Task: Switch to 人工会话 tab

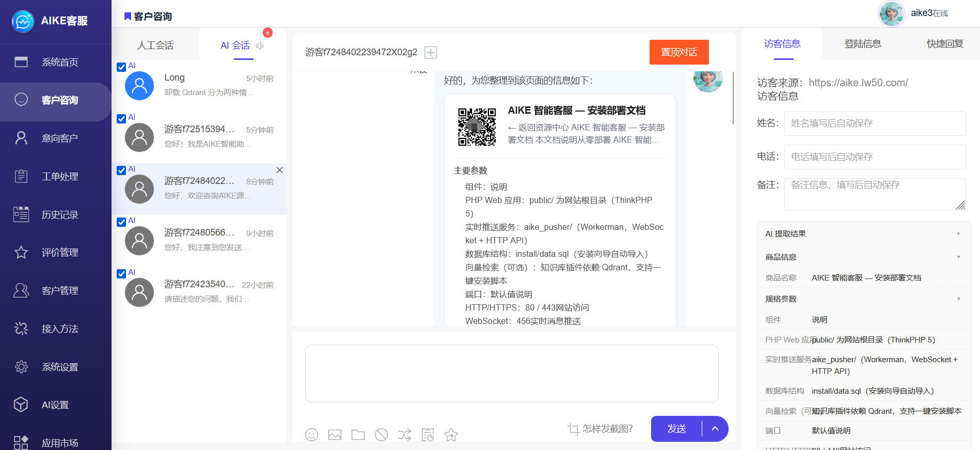Action: (x=155, y=45)
